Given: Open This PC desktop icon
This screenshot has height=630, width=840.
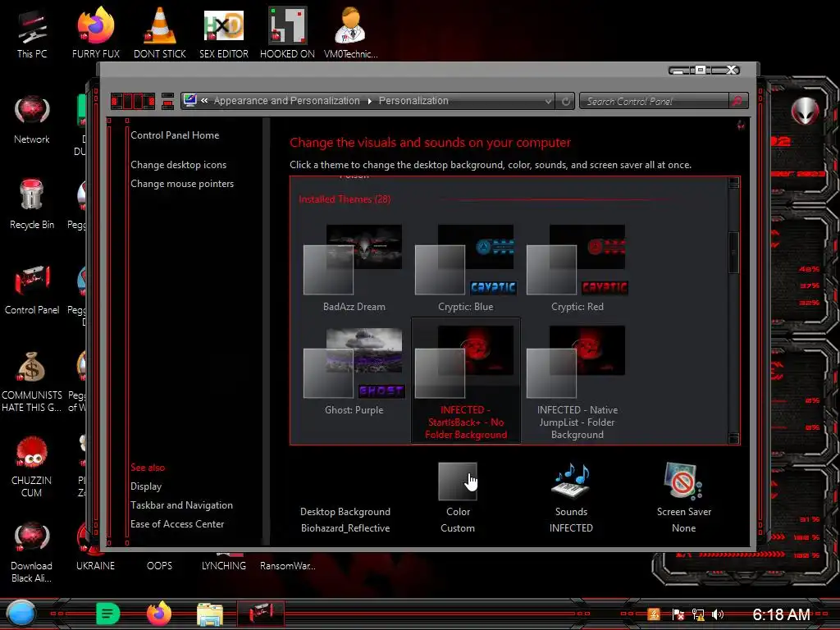Looking at the screenshot, I should 32,33.
